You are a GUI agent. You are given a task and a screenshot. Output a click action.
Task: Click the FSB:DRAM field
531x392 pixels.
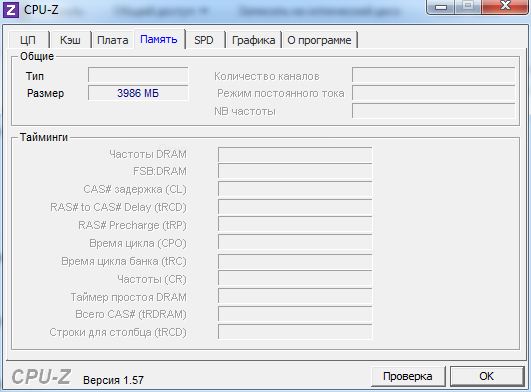295,171
